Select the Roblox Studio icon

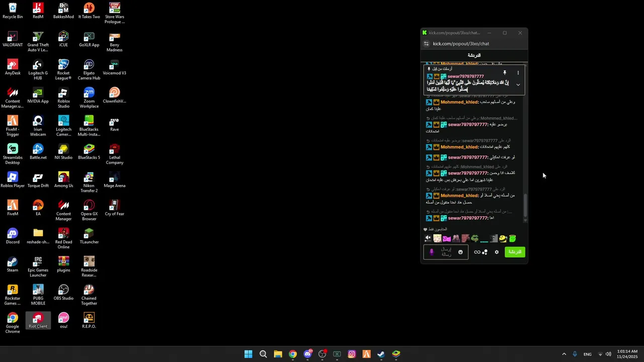tap(63, 98)
